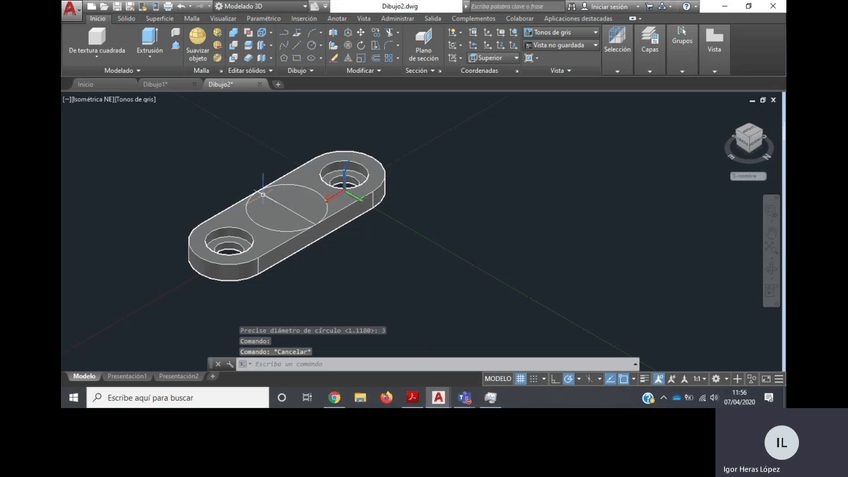Screen dimensions: 848x477
Task: Open the Modelado 3D workspace dropdown
Action: point(260,6)
